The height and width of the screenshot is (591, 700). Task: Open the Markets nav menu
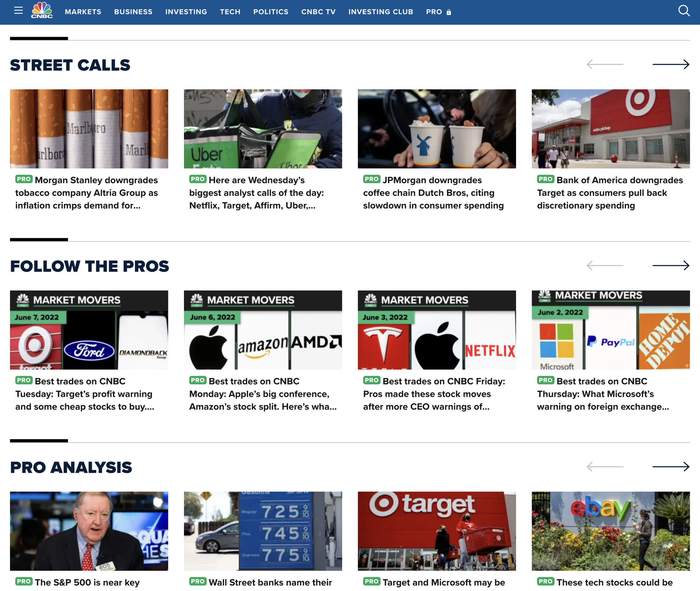pos(83,12)
